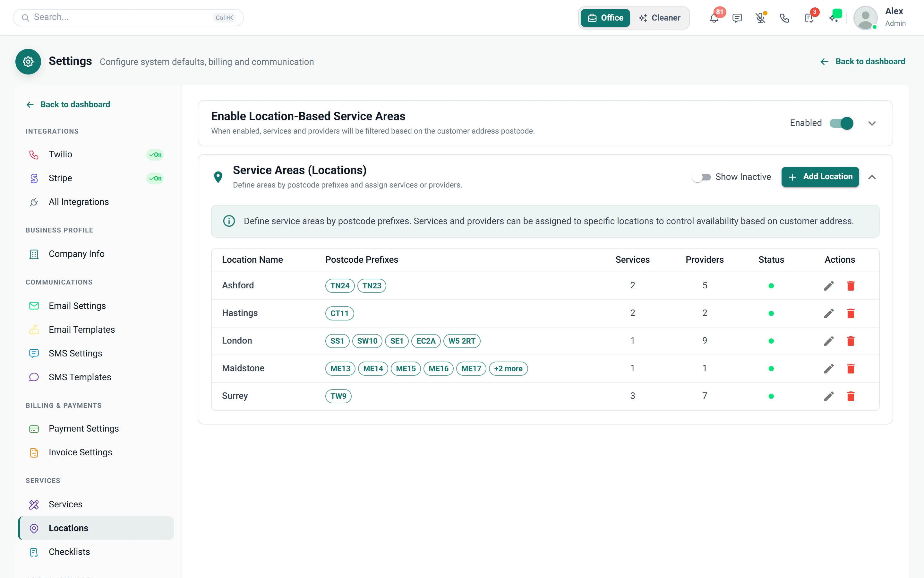Open Email Templates settings
The height and width of the screenshot is (578, 924).
click(96, 329)
